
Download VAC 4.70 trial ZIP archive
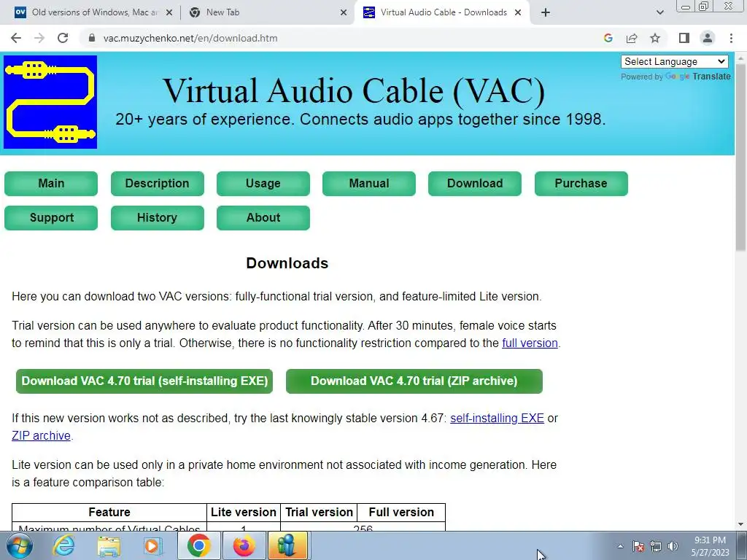(414, 381)
